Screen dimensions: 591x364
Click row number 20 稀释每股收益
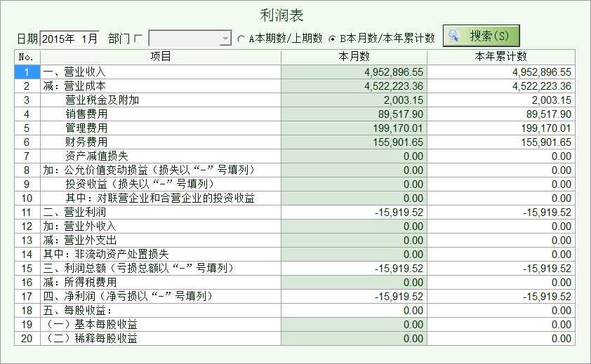coord(27,338)
